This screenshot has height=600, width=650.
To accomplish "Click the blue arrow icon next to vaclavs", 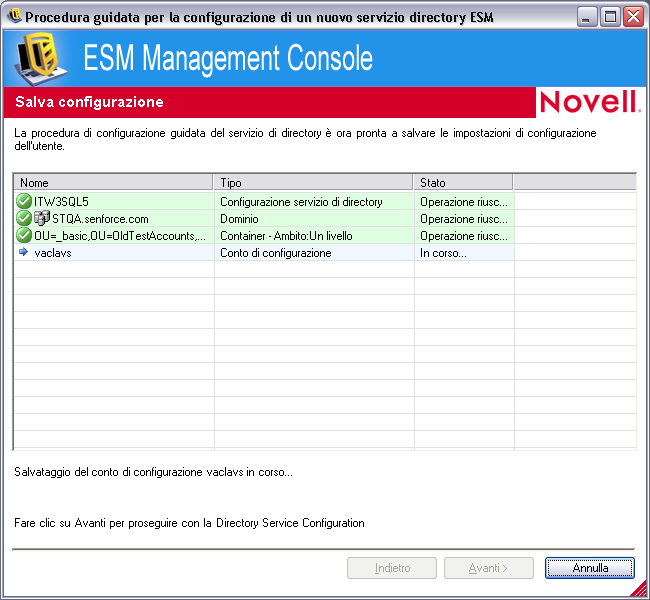I will [23, 252].
